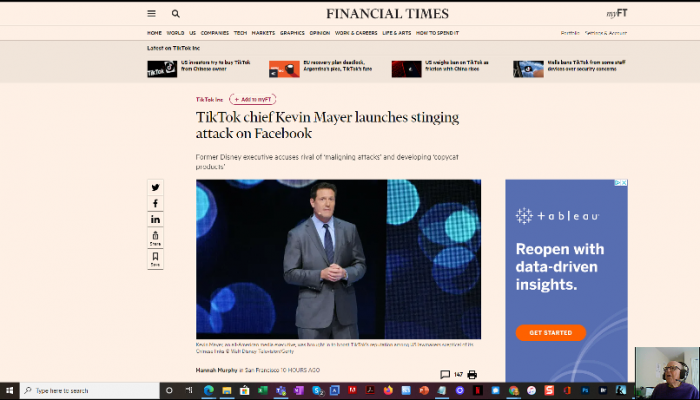Open Firefox from the taskbar
Viewport: 700px width, 400px height.
(388, 391)
